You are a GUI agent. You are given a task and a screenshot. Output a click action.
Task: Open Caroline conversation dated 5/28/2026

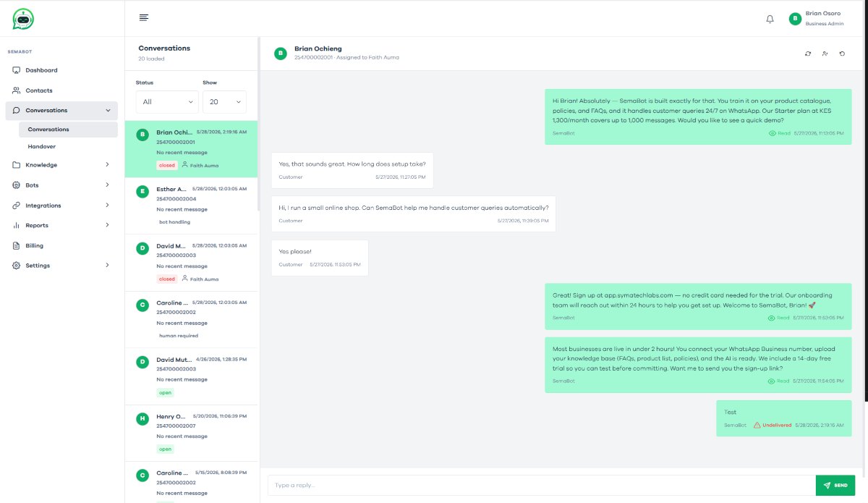coord(192,319)
